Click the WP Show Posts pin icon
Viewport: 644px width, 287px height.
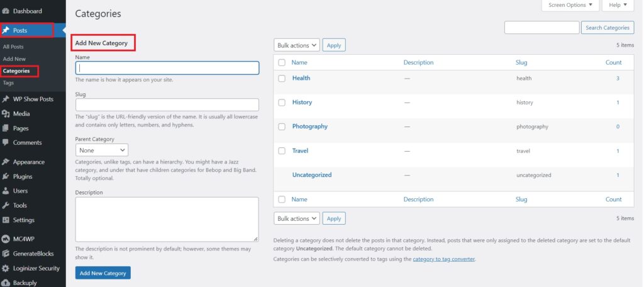click(x=6, y=99)
